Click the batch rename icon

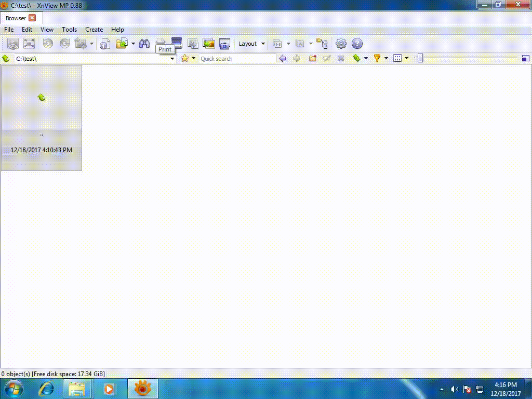[x=277, y=44]
